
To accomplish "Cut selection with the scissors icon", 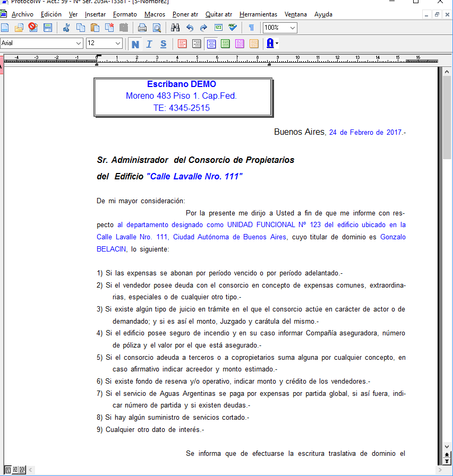I will click(x=66, y=28).
